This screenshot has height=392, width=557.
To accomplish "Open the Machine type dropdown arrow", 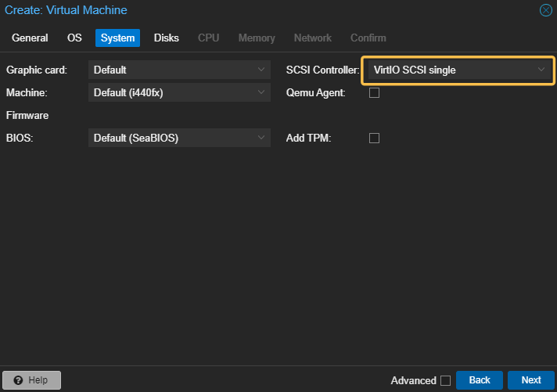I will coord(261,92).
